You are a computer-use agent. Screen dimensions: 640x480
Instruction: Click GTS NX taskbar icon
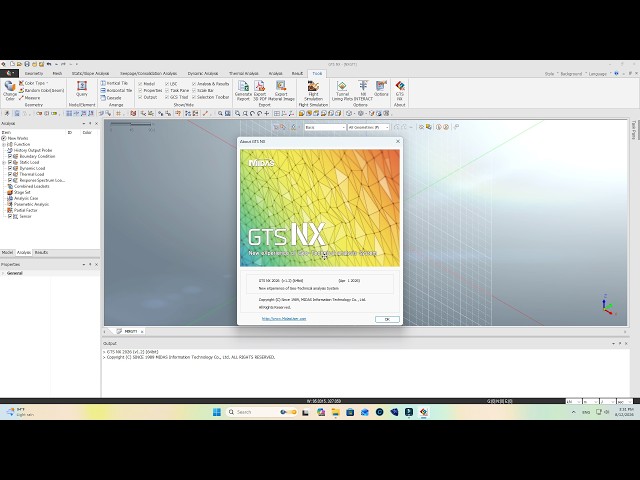pos(424,412)
